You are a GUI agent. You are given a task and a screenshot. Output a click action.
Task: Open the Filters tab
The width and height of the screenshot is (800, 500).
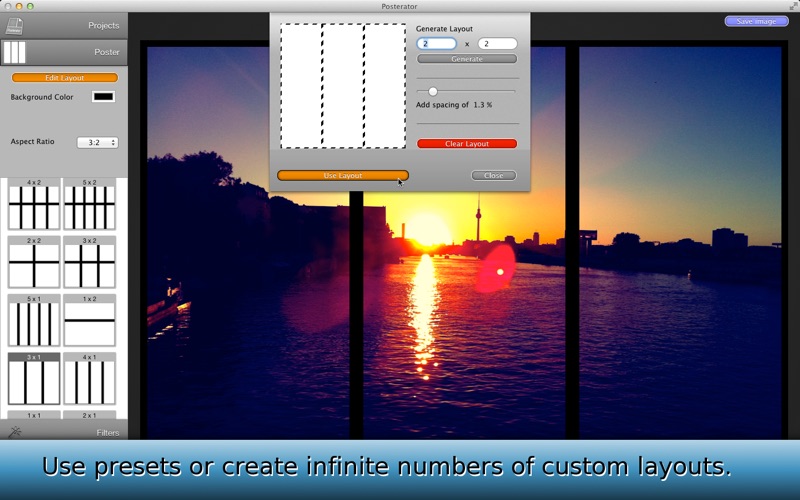point(64,432)
